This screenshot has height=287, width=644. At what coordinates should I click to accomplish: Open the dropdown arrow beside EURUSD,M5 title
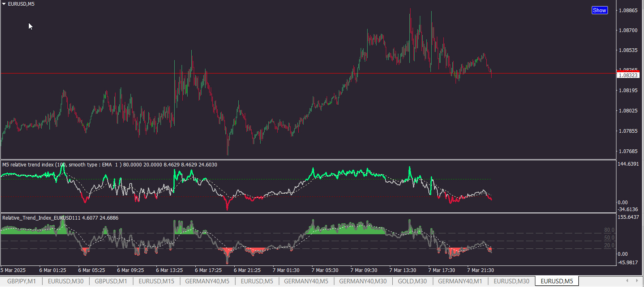[x=4, y=4]
